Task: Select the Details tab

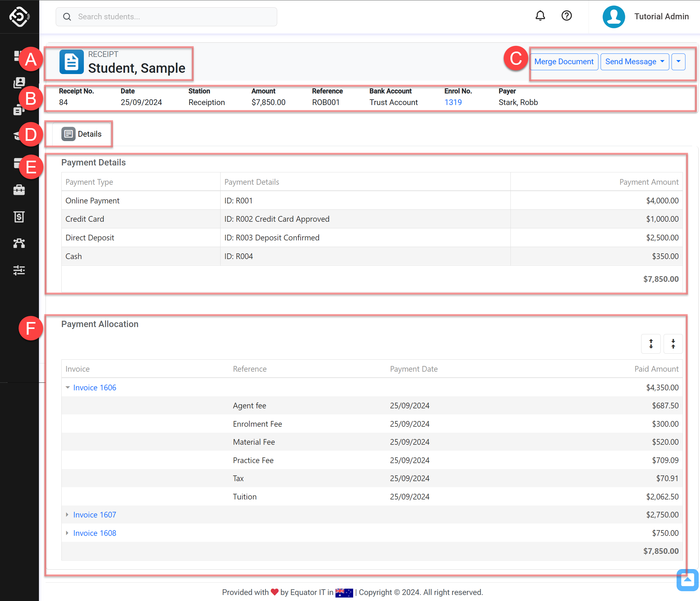Action: coord(82,134)
